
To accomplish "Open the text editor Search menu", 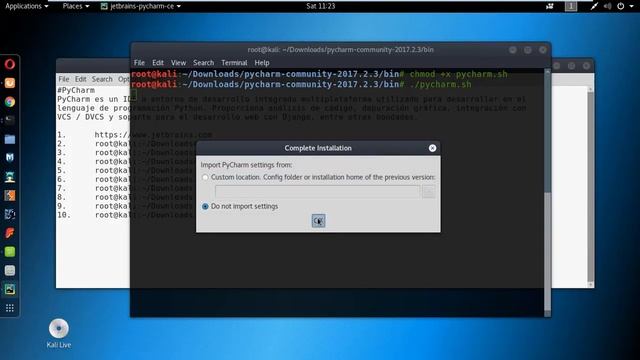I will pos(102,79).
